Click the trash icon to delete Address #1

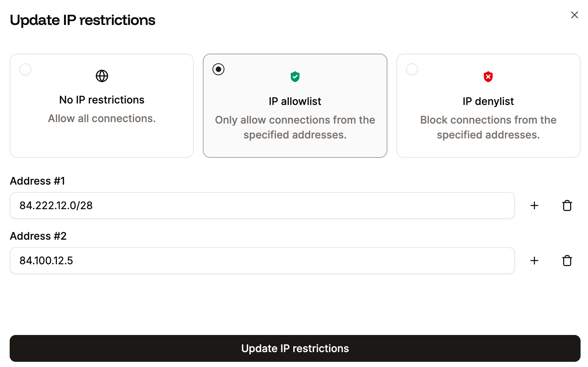pos(567,205)
